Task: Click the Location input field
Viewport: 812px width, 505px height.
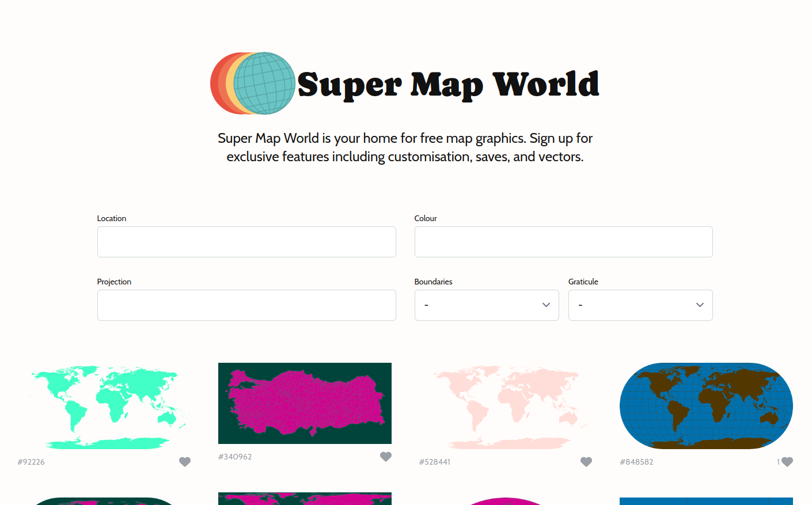Action: pyautogui.click(x=246, y=242)
